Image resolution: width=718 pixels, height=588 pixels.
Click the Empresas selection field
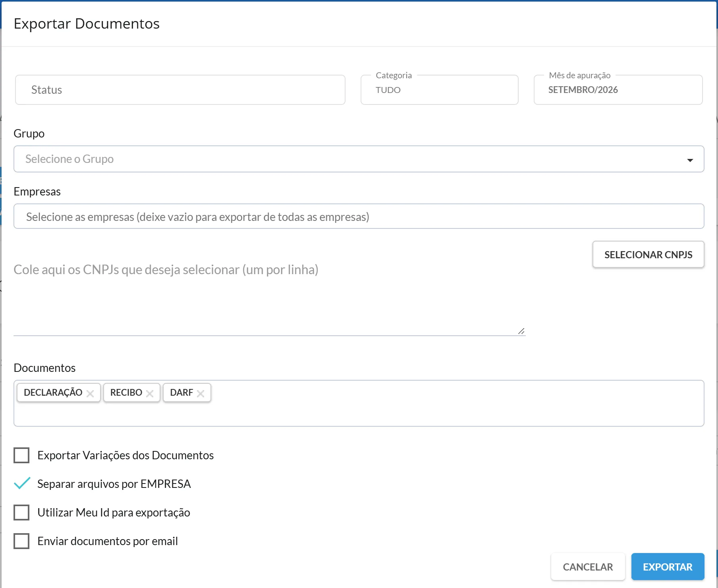(x=359, y=217)
